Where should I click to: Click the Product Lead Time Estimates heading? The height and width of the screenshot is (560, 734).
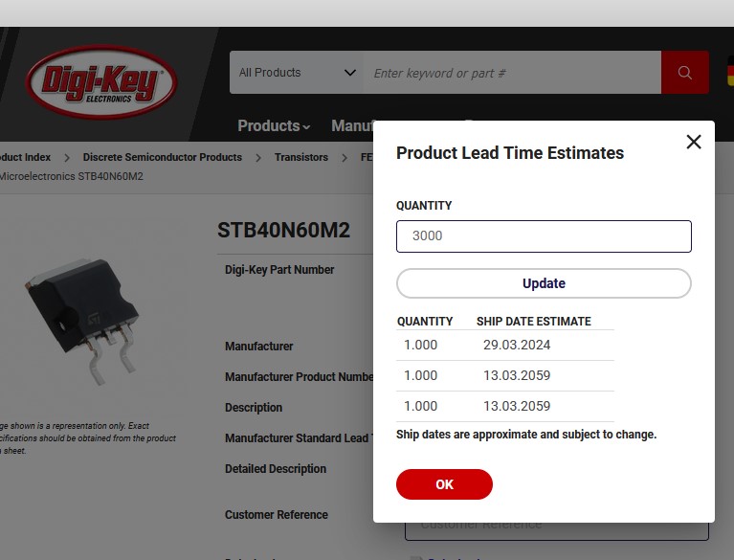pos(510,153)
